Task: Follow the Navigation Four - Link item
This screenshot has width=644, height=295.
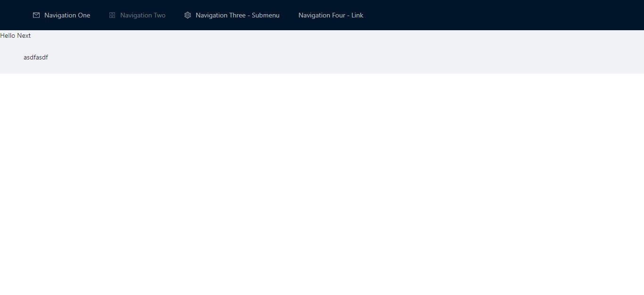Action: [x=331, y=15]
